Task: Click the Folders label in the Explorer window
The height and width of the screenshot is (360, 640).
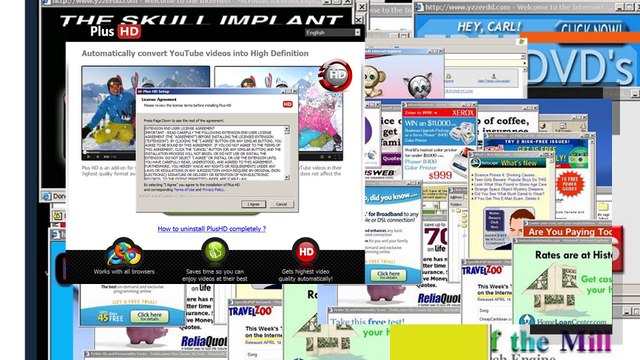Action: pyautogui.click(x=456, y=204)
